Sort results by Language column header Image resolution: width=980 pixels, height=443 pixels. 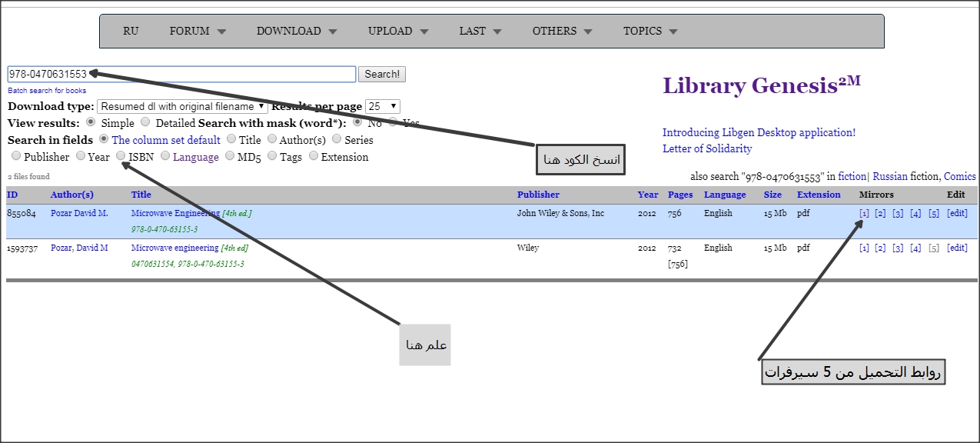pyautogui.click(x=725, y=195)
